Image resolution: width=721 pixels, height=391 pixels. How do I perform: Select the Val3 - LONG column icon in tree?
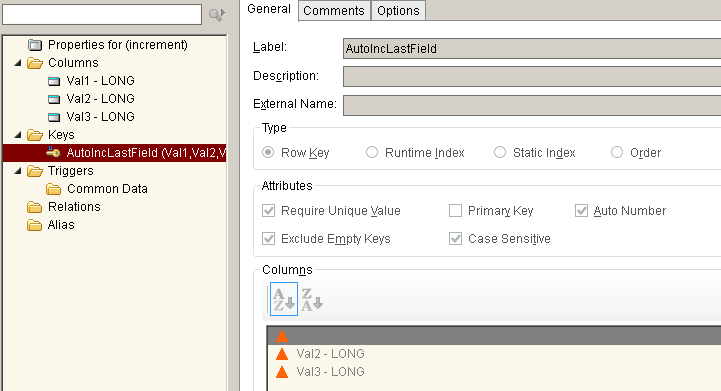click(x=54, y=117)
